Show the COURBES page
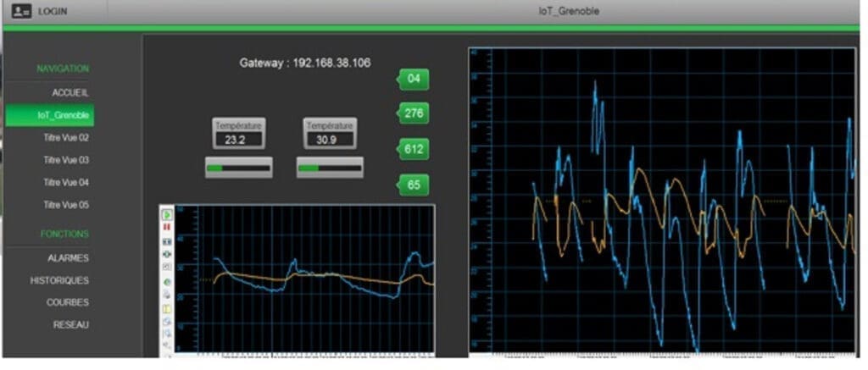This screenshot has height=370, width=868. tap(68, 302)
